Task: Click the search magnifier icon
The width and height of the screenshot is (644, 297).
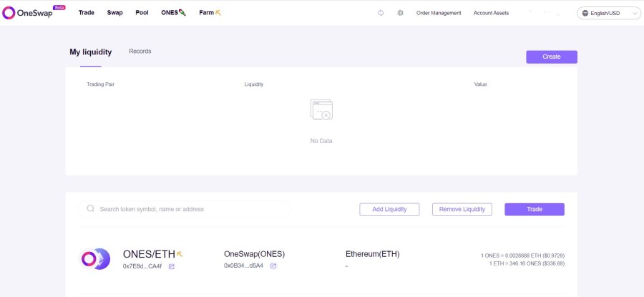Action: [91, 209]
